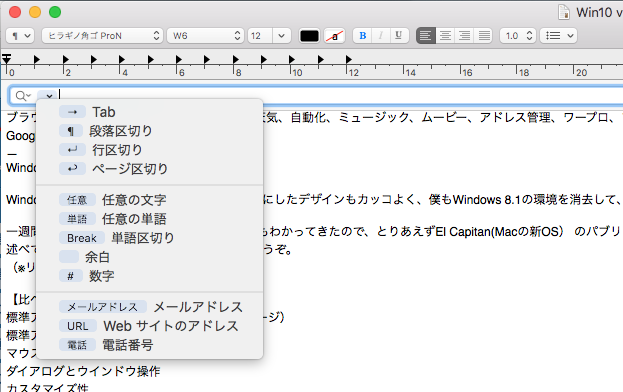Open the list bullets and numbering dropdown
Screen dimensions: 623x392
point(558,36)
